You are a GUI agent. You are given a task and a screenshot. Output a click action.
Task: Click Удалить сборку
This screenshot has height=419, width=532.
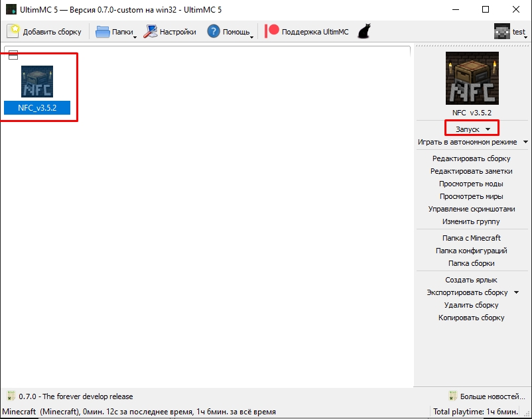point(471,305)
